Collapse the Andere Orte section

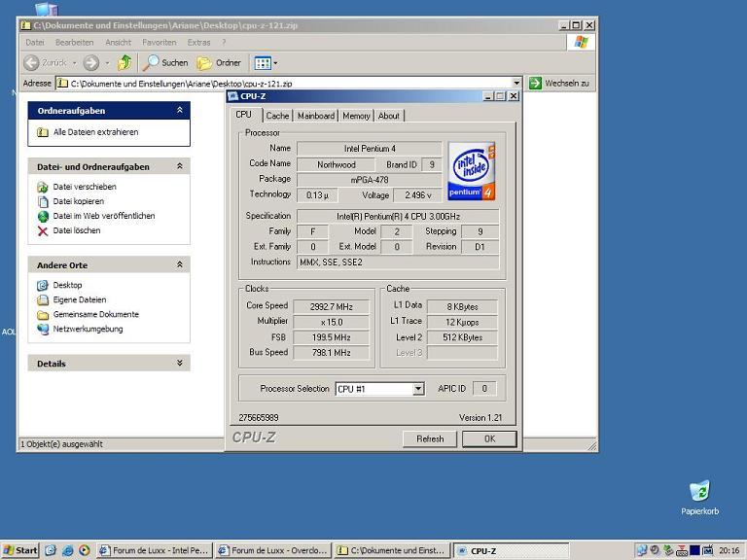(180, 264)
